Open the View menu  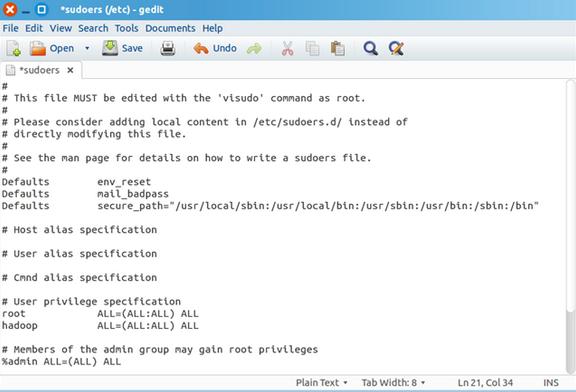pyautogui.click(x=61, y=28)
